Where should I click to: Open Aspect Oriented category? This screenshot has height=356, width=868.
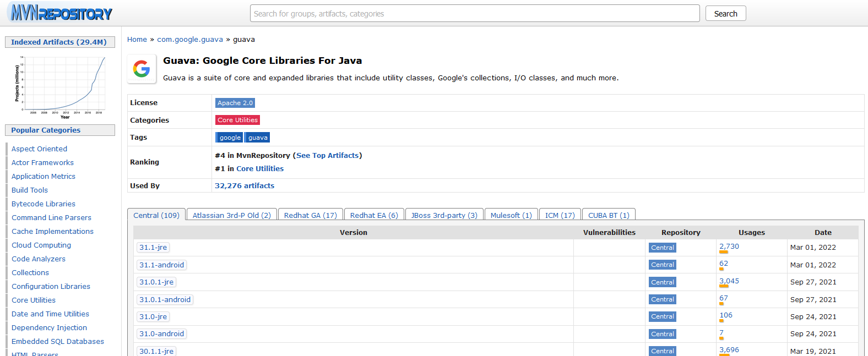tap(39, 149)
